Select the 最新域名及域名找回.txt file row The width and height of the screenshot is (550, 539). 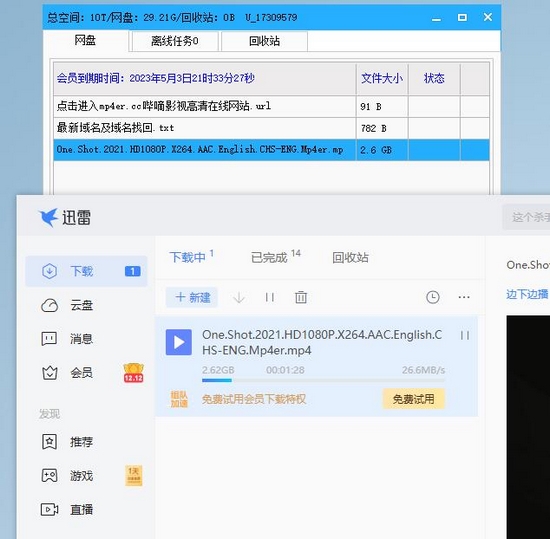pyautogui.click(x=271, y=128)
